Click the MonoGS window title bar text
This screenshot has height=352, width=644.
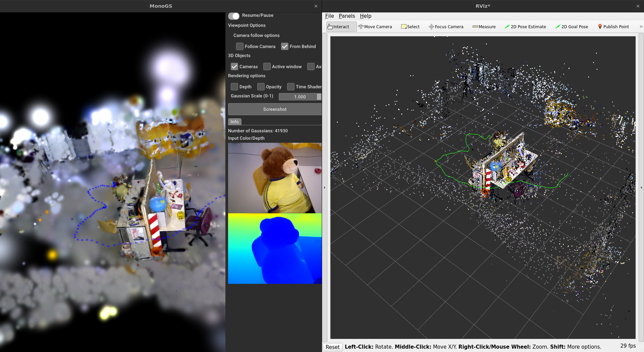click(161, 6)
